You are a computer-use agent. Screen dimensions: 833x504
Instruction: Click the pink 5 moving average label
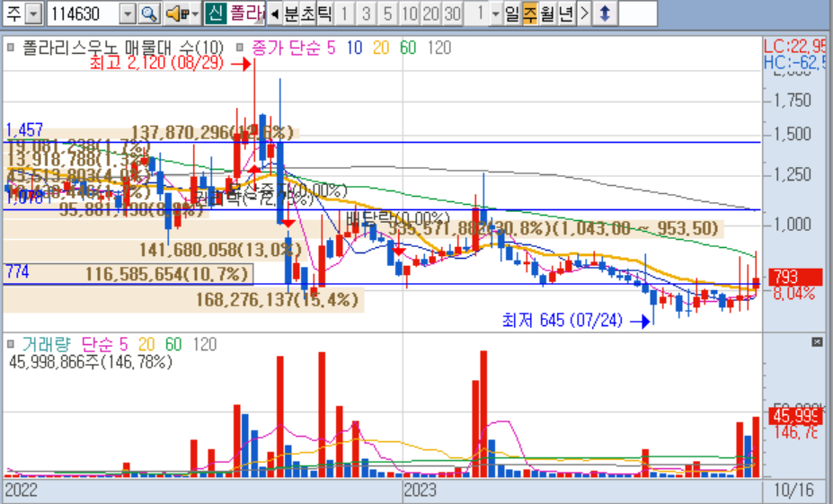pos(331,48)
